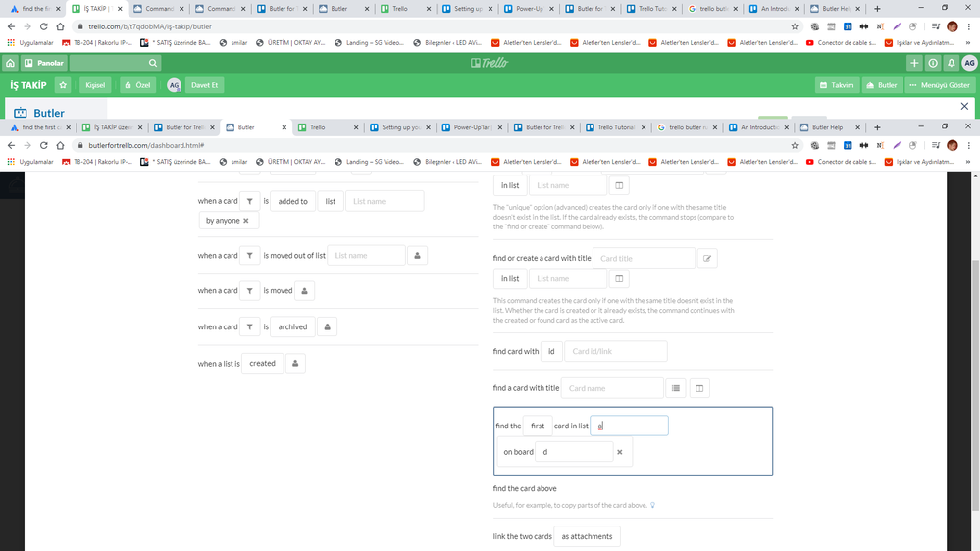Click the page vertical scrollbar in the front window
Viewport: 980px width, 551px height.
(976, 383)
